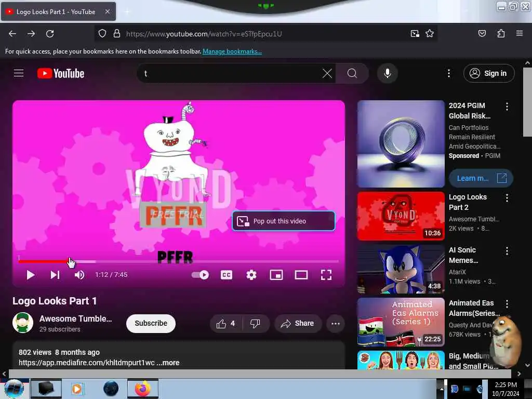Click the Sign in button
Viewport: 532px width, 399px height.
click(x=489, y=73)
